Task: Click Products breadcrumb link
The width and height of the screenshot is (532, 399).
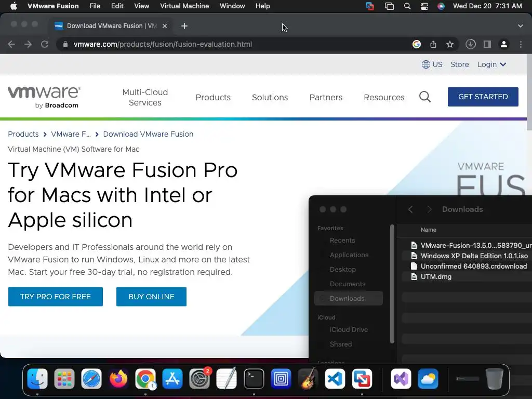Action: coord(23,134)
